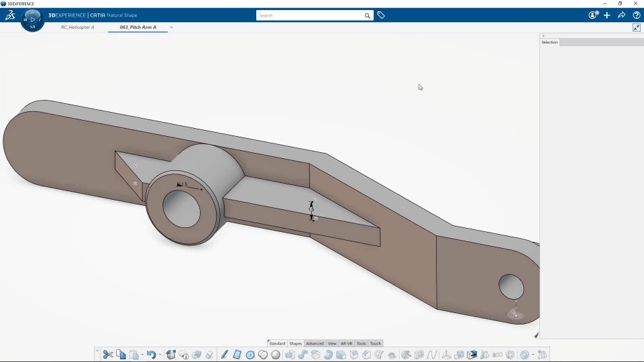
Task: Open the compass play button
Action: 32,19
